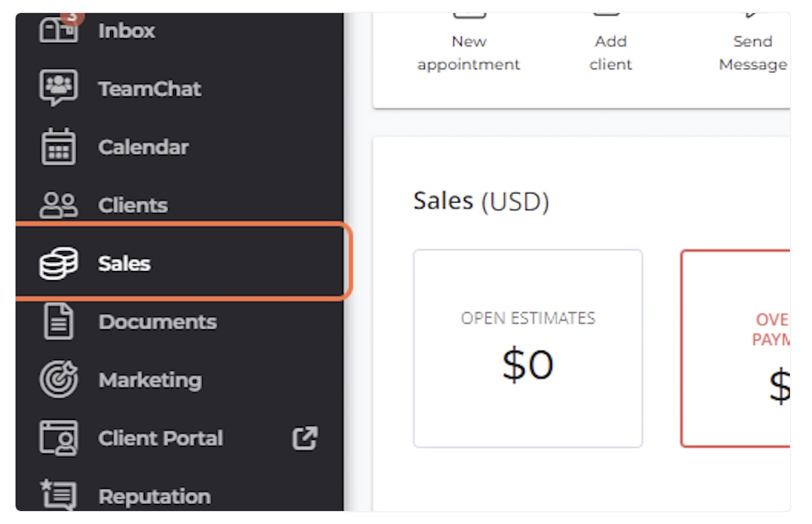Click the Client Portal window icon
The height and width of the screenshot is (524, 812).
(x=58, y=438)
